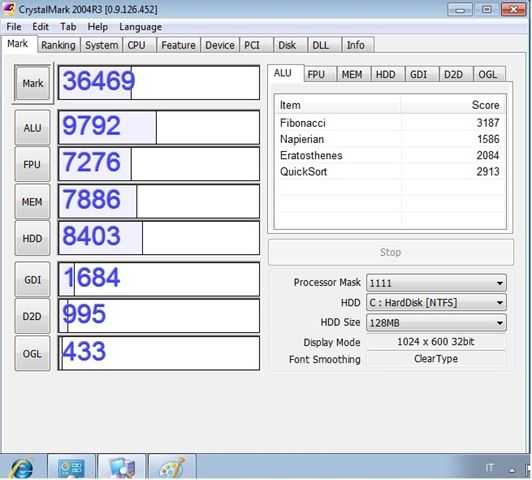Open the Paint taskbar icon
The height and width of the screenshot is (480, 532).
[x=172, y=467]
